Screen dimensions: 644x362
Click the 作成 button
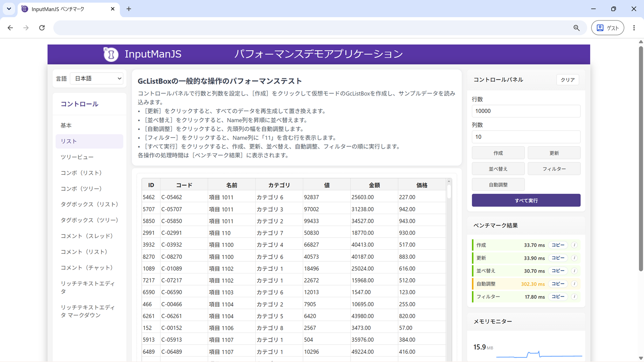pos(498,153)
